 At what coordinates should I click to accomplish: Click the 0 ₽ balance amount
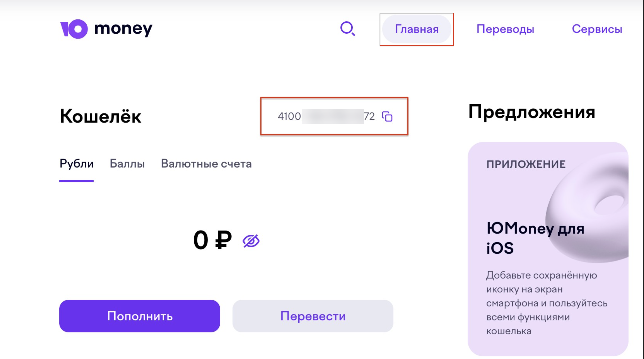point(212,240)
